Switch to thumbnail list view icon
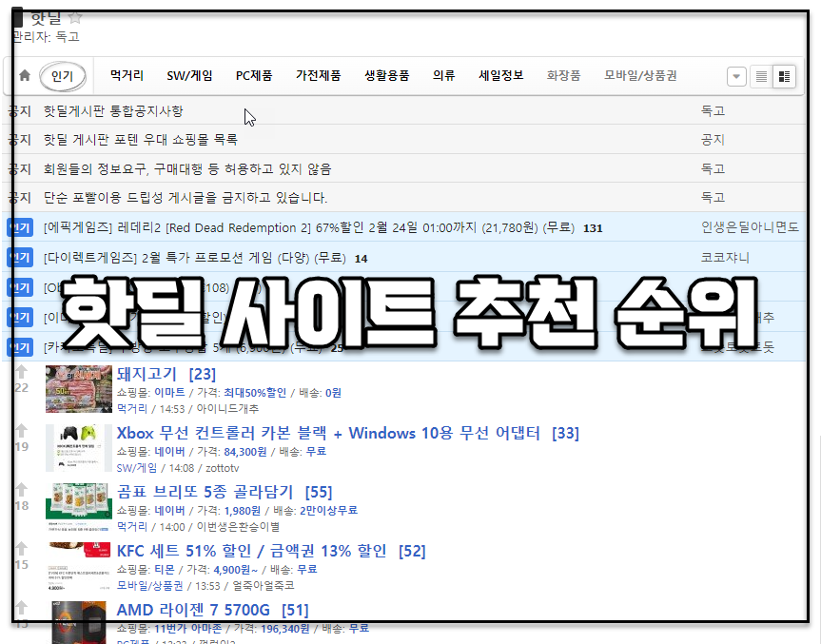This screenshot has height=644, width=821. point(785,76)
